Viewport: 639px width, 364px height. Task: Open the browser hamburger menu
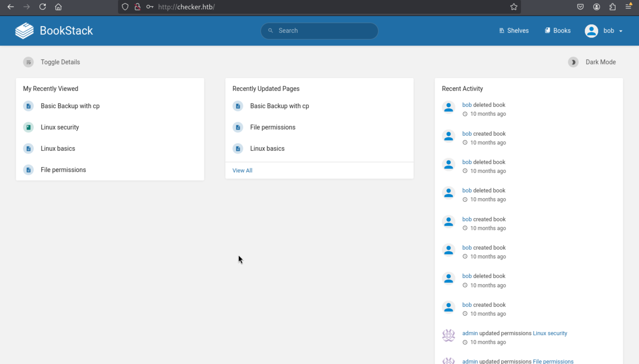tap(629, 7)
